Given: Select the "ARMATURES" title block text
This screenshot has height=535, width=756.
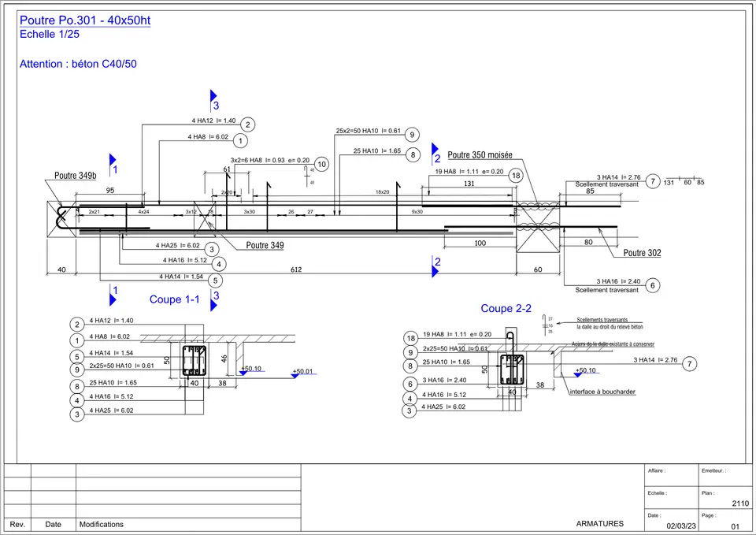Looking at the screenshot, I should pos(600,523).
